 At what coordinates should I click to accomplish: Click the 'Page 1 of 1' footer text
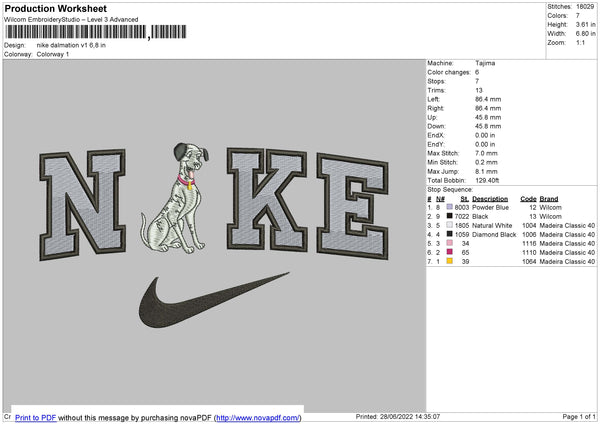(579, 416)
